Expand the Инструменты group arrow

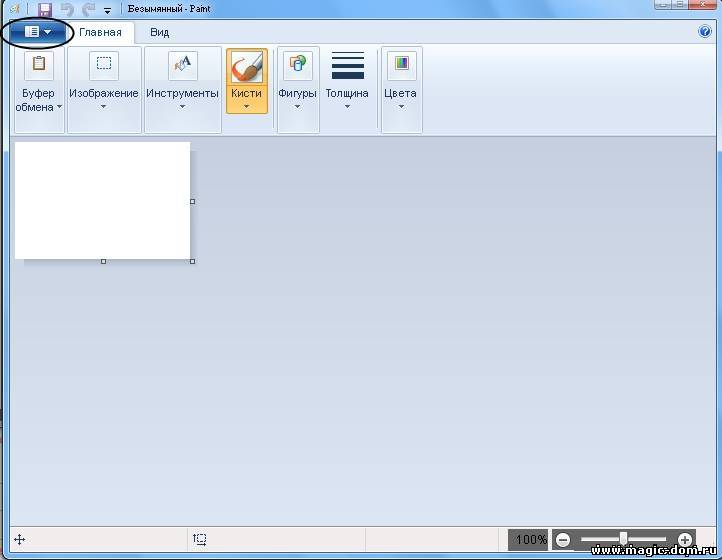click(182, 107)
